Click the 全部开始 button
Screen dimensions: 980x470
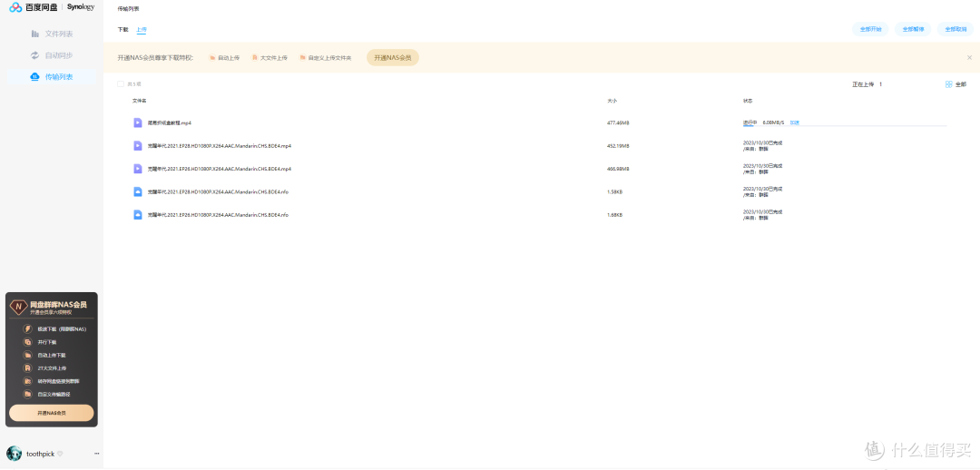click(870, 29)
